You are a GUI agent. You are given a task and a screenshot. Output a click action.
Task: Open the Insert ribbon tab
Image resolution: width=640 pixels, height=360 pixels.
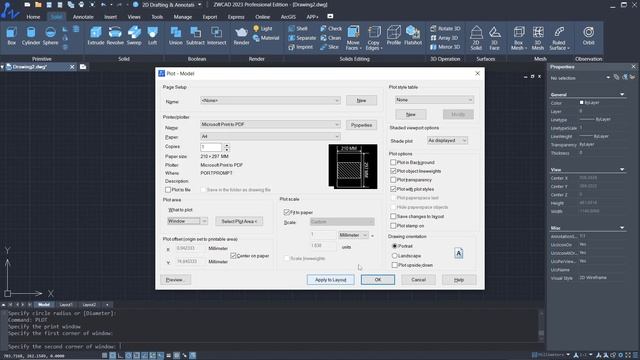coord(110,17)
